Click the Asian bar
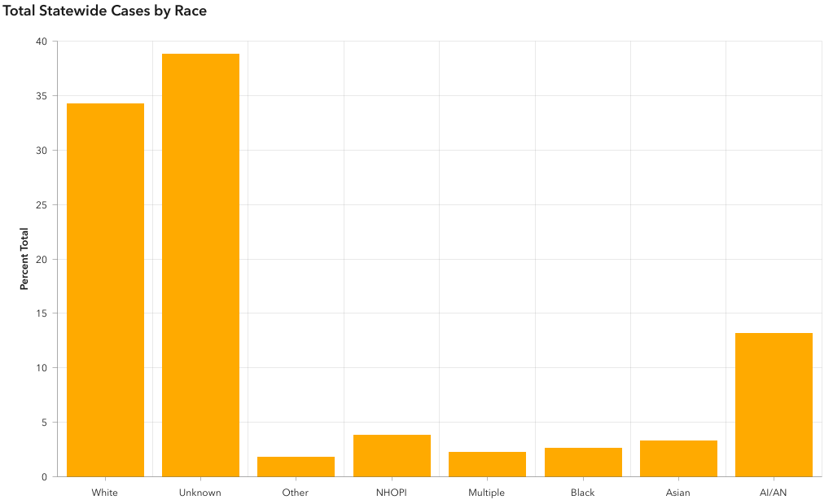 point(678,458)
